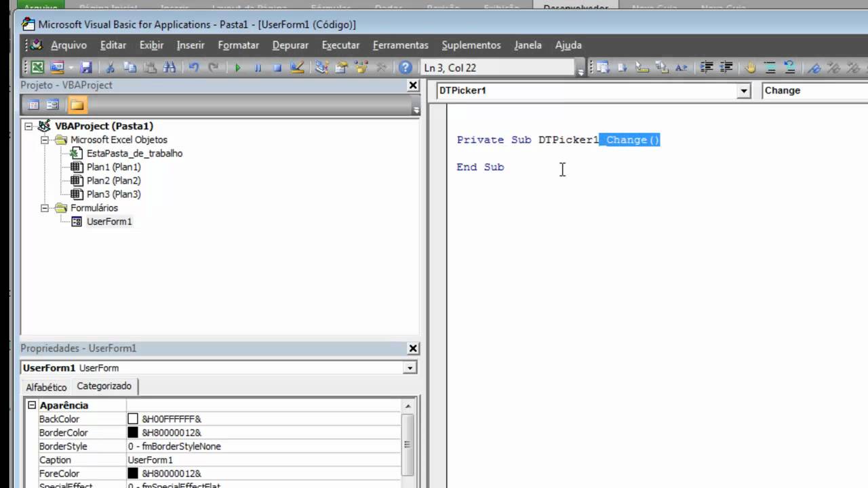The height and width of the screenshot is (488, 868).
Task: Copy selection using the toolbar copy icon
Action: [130, 68]
